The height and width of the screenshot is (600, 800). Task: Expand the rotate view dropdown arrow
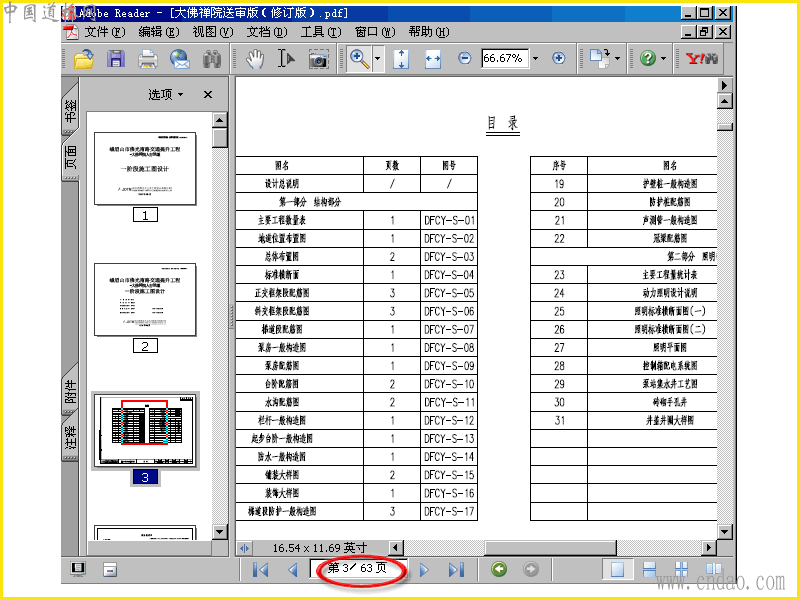[x=617, y=58]
